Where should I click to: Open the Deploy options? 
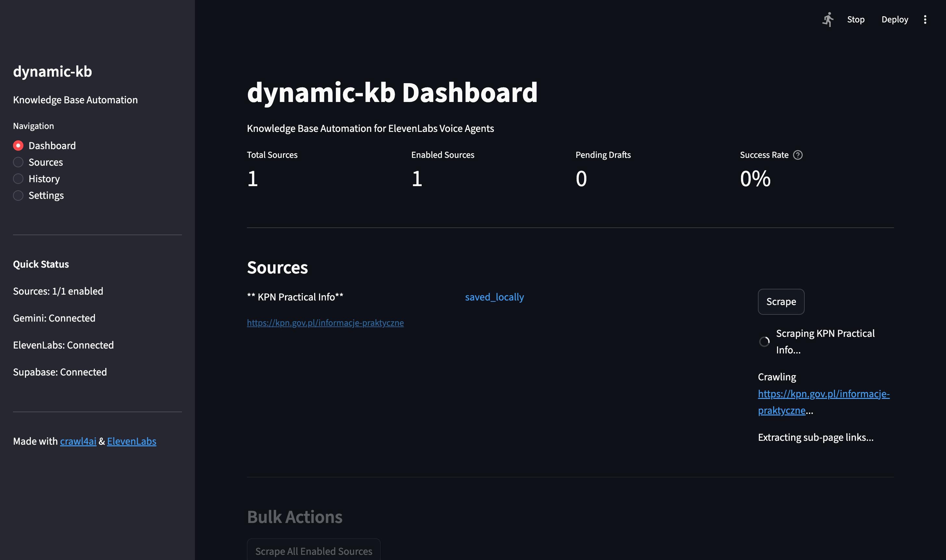895,19
